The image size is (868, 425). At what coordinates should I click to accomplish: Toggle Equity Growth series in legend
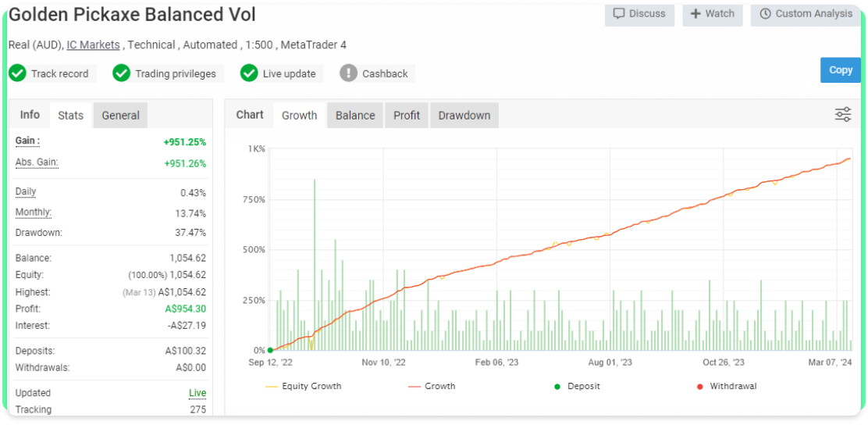[x=303, y=386]
